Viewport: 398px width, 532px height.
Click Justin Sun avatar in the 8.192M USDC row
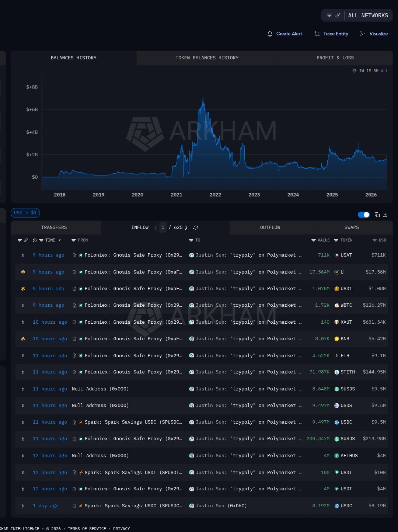pos(192,506)
